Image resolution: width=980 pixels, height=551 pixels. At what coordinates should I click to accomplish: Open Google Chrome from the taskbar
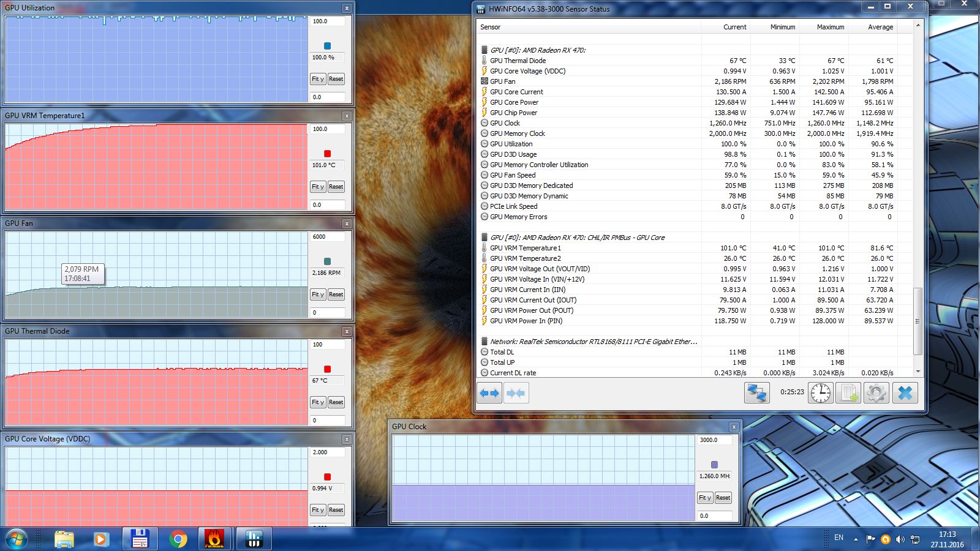[178, 539]
